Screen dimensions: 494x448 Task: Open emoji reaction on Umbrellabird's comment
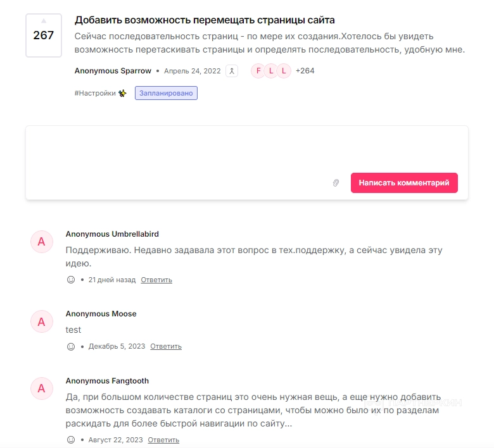tap(71, 280)
